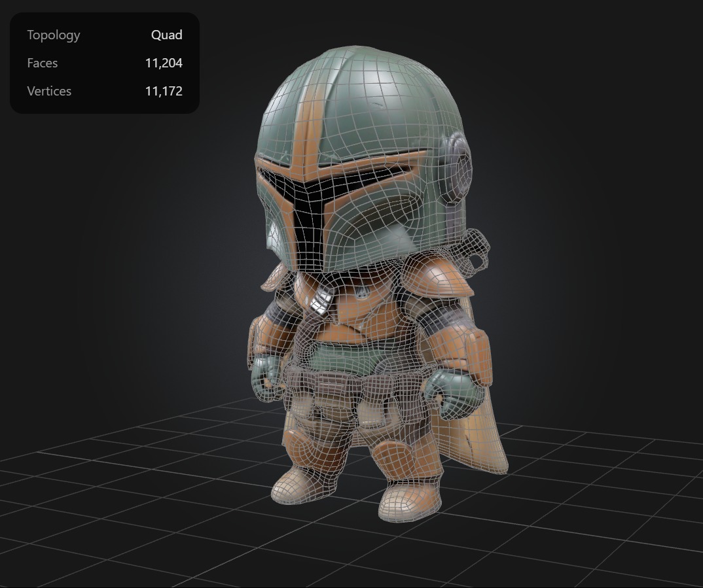Screen dimensions: 703x588
Task: Click the 11,204 faces value
Action: point(164,63)
